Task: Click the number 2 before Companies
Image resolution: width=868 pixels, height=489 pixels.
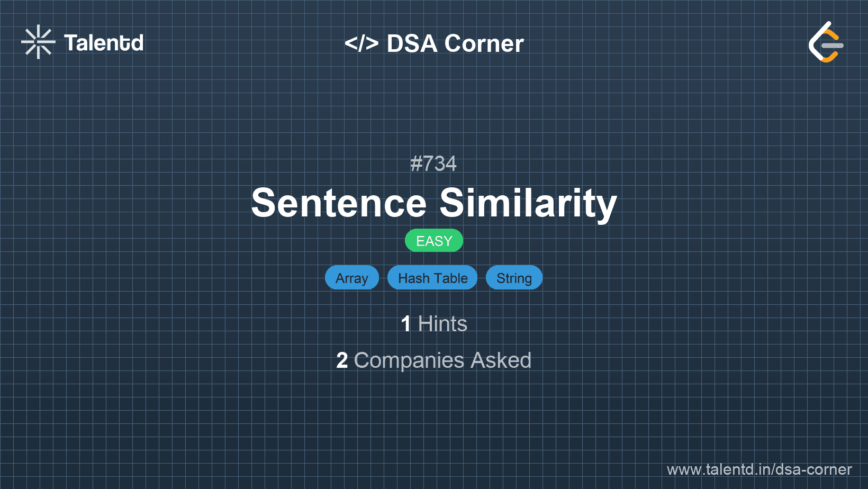Action: (x=342, y=360)
